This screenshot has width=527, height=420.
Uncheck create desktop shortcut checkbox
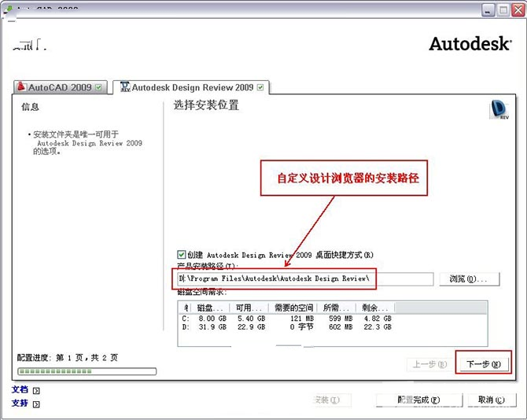[181, 254]
